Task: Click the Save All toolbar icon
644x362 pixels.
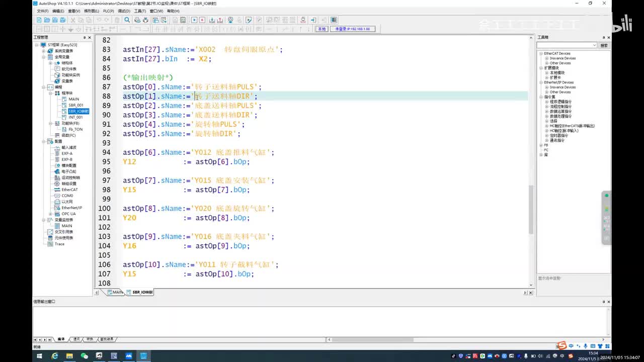Action: click(63, 20)
